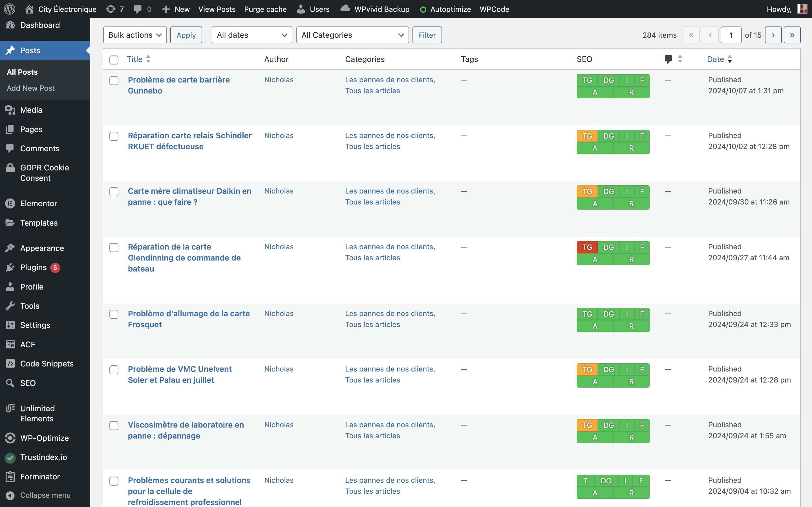The image size is (812, 507).
Task: Click the WordPress logo icon
Action: click(9, 9)
